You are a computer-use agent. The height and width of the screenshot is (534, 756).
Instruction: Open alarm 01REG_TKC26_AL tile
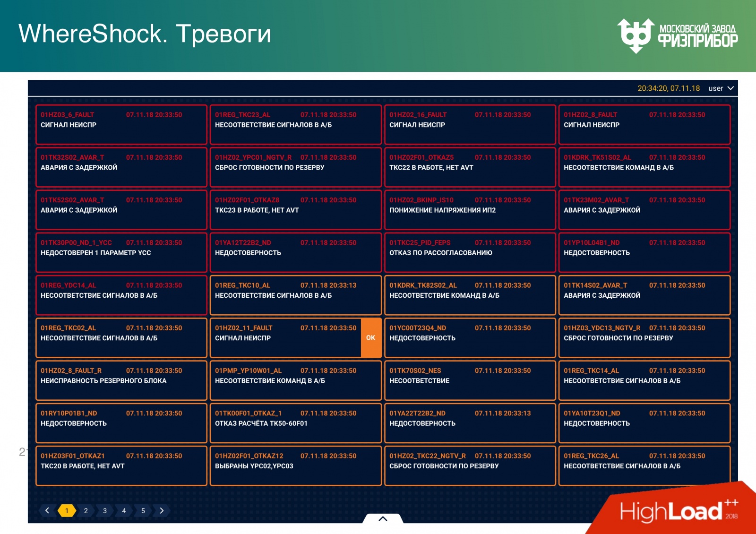point(644,465)
